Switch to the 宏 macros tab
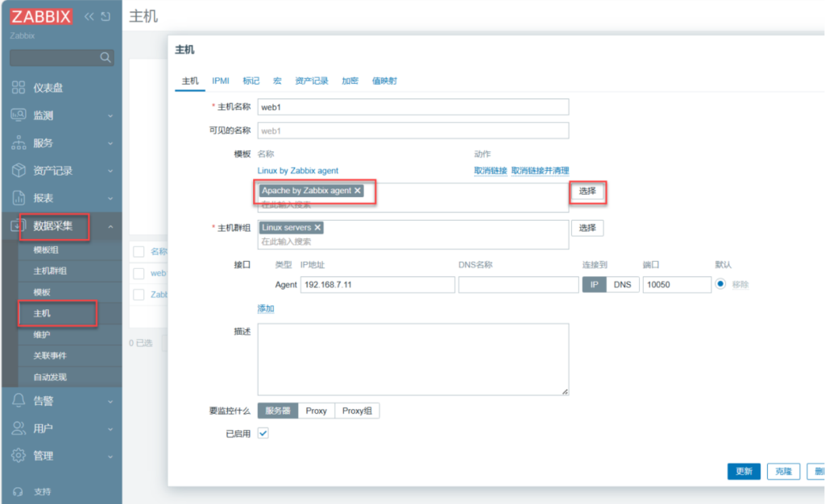Viewport: 825px width, 504px height. 277,81
